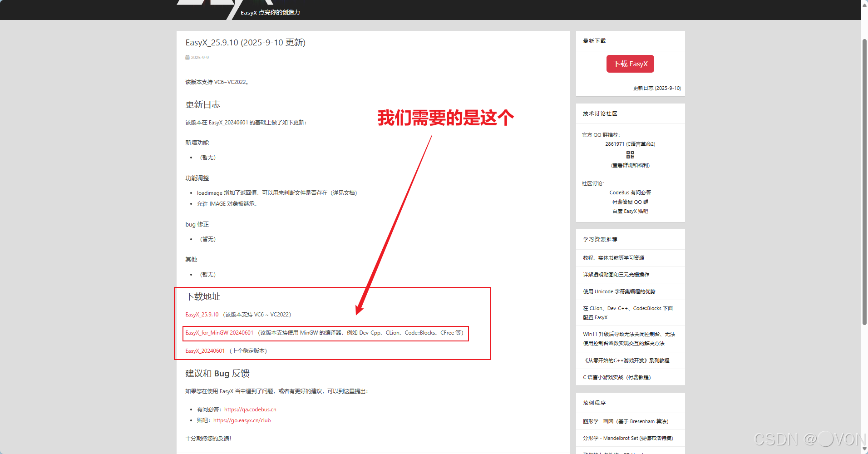This screenshot has height=454, width=868.
Task: Click the 最新下载 sidebar heading
Action: click(594, 41)
